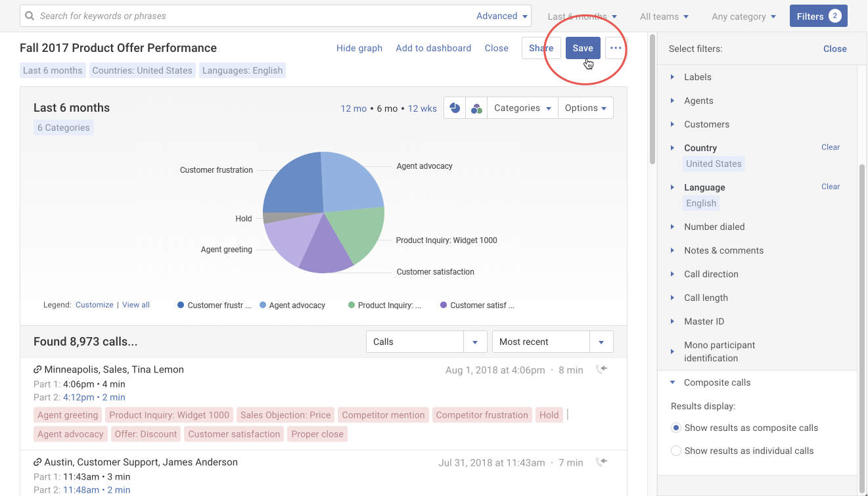Open the Most recent sort dropdown
Screen dimensions: 868x496
click(x=552, y=342)
